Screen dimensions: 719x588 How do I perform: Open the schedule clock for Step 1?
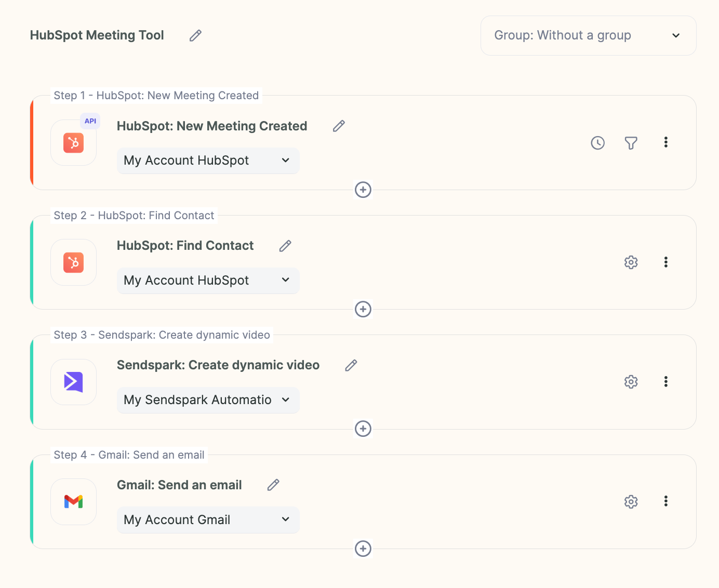[598, 143]
